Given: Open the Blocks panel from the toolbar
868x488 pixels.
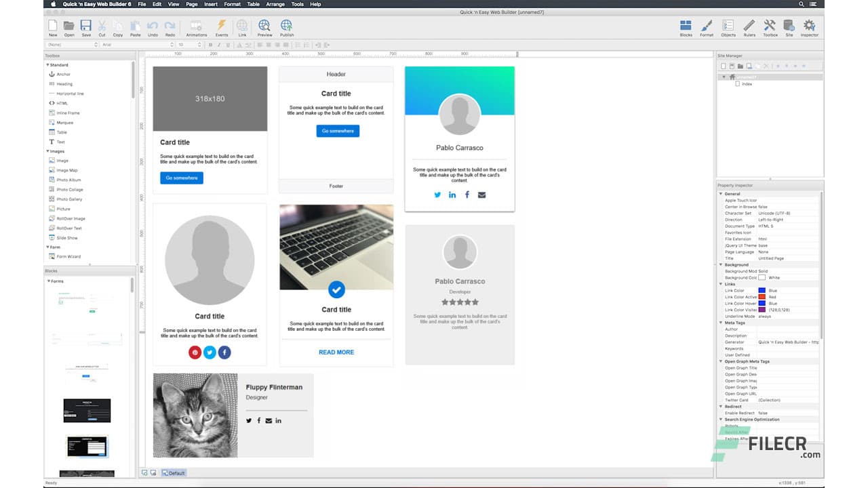Looking at the screenshot, I should (x=686, y=27).
